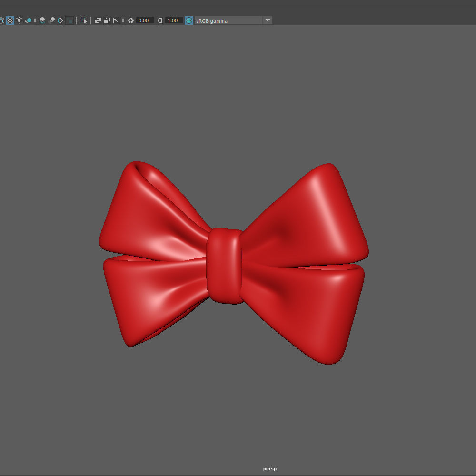This screenshot has height=476, width=476.
Task: Toggle the color management ON button
Action: pos(189,20)
